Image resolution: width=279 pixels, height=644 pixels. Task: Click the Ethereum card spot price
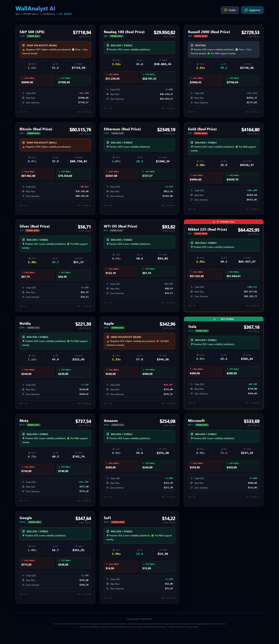(x=166, y=130)
